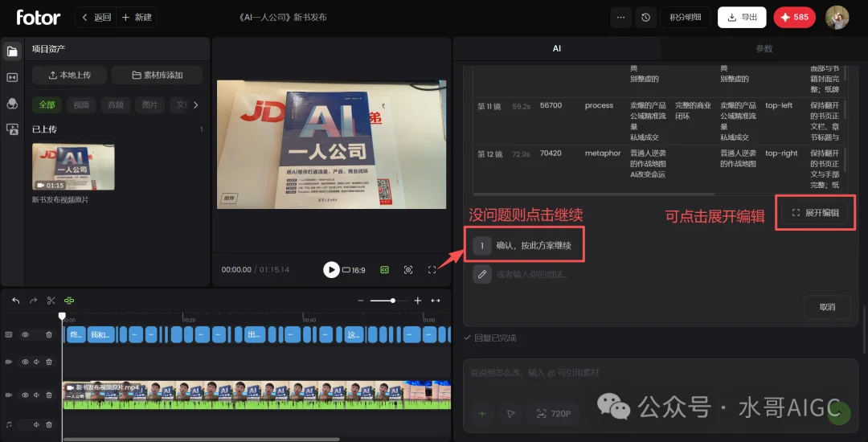Select the 音频 asset filter
This screenshot has height=442, width=868.
point(116,104)
